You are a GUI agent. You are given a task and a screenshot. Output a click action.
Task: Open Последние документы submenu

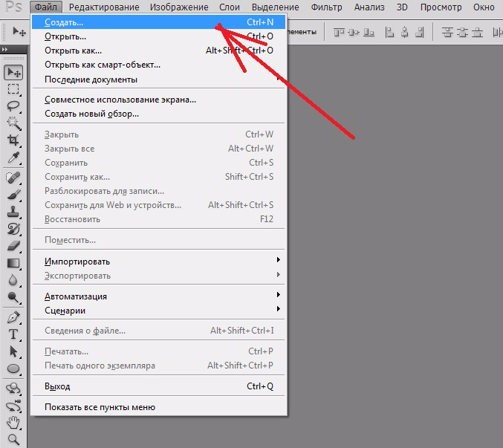158,79
